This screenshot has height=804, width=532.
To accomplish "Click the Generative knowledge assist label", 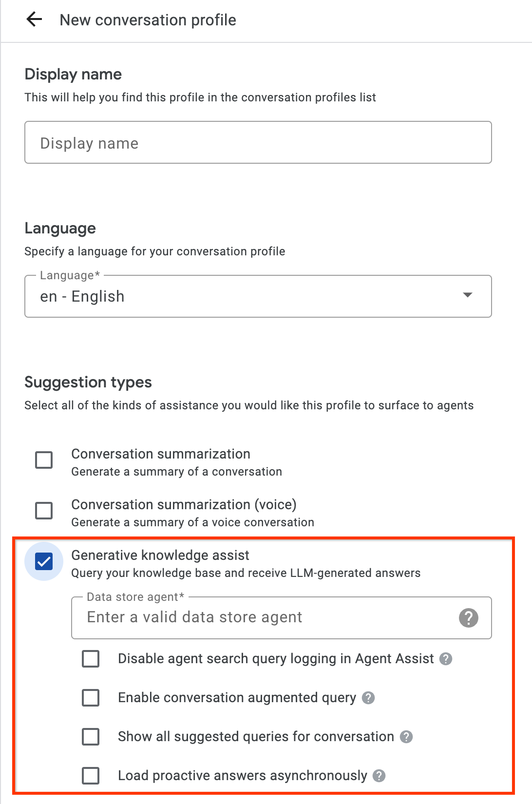I will tap(160, 555).
